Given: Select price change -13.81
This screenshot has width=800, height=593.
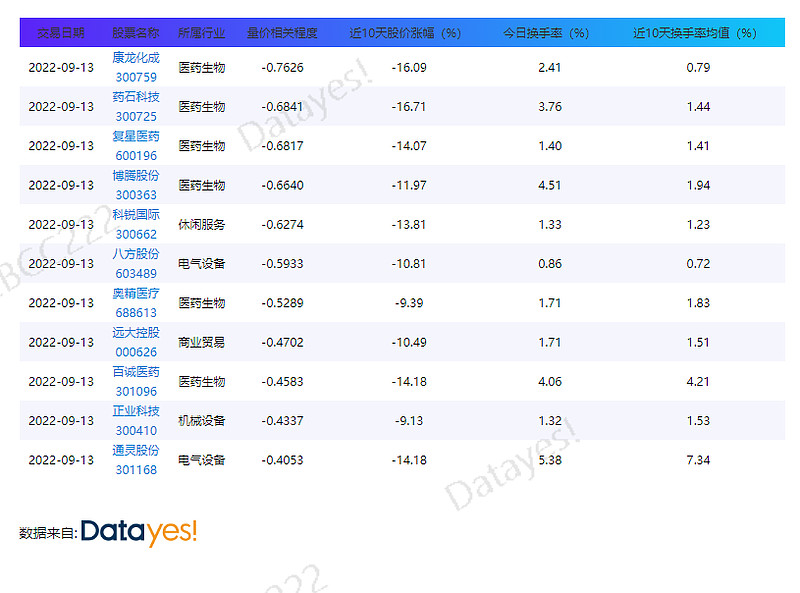Looking at the screenshot, I should pyautogui.click(x=409, y=225).
